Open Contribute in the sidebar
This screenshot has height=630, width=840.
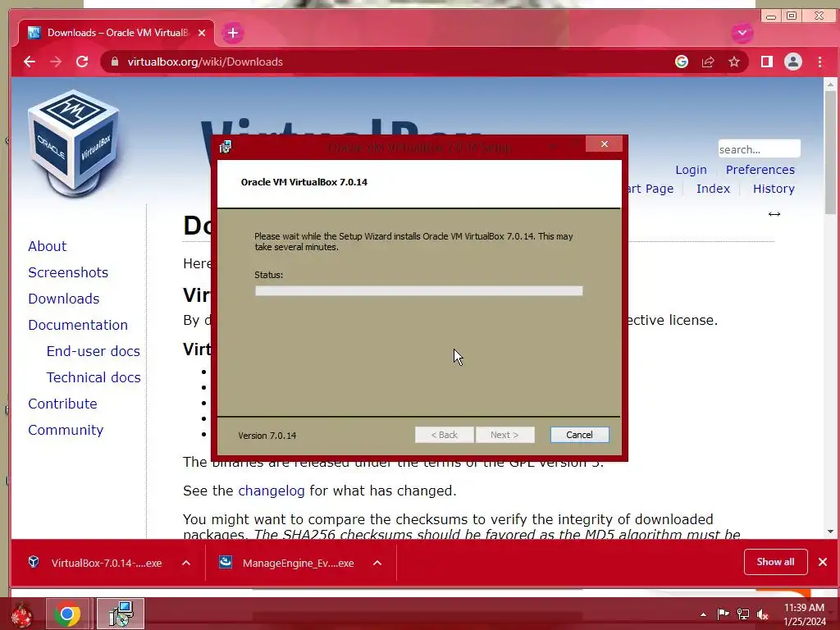[62, 404]
